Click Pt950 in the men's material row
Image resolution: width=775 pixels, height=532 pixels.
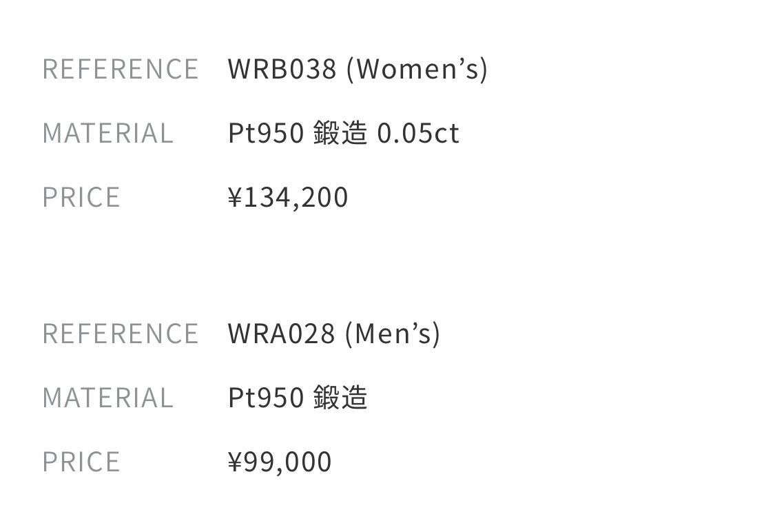pyautogui.click(x=266, y=398)
